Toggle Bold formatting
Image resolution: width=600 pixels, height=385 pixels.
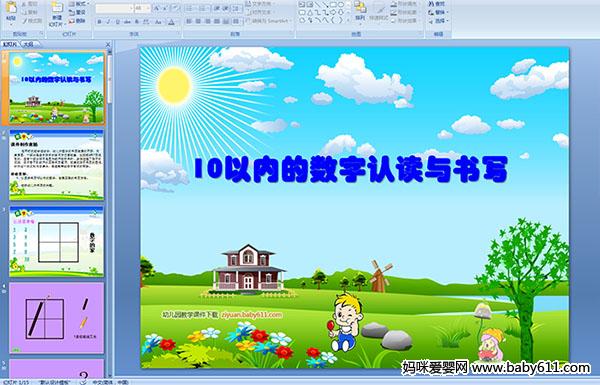click(x=99, y=22)
